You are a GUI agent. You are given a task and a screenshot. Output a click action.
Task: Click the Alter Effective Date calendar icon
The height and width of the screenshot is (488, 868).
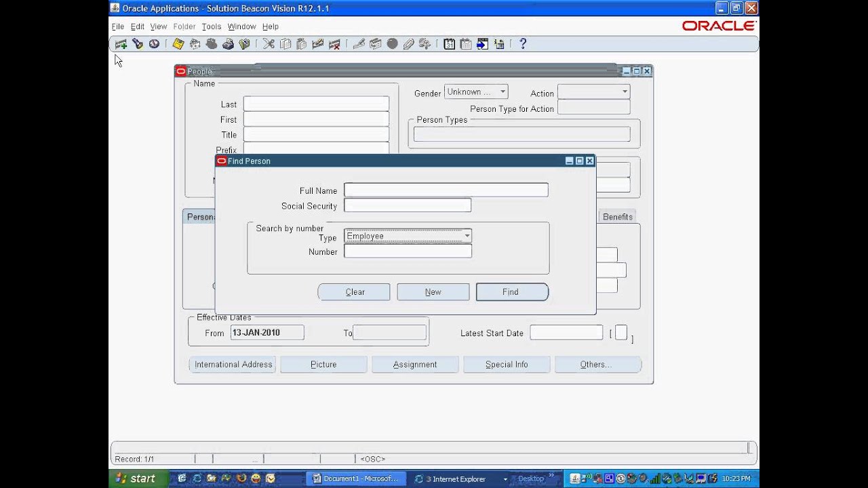coord(449,44)
